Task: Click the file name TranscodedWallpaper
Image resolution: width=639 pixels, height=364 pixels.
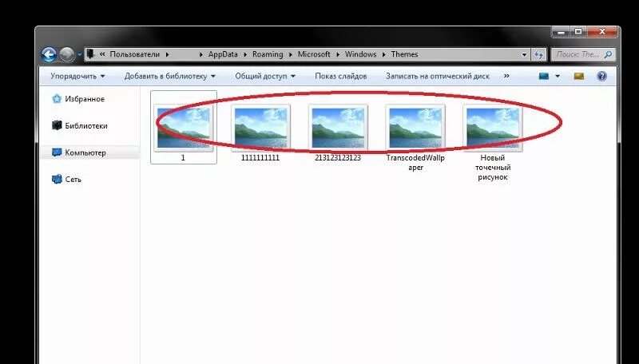Action: [415, 163]
